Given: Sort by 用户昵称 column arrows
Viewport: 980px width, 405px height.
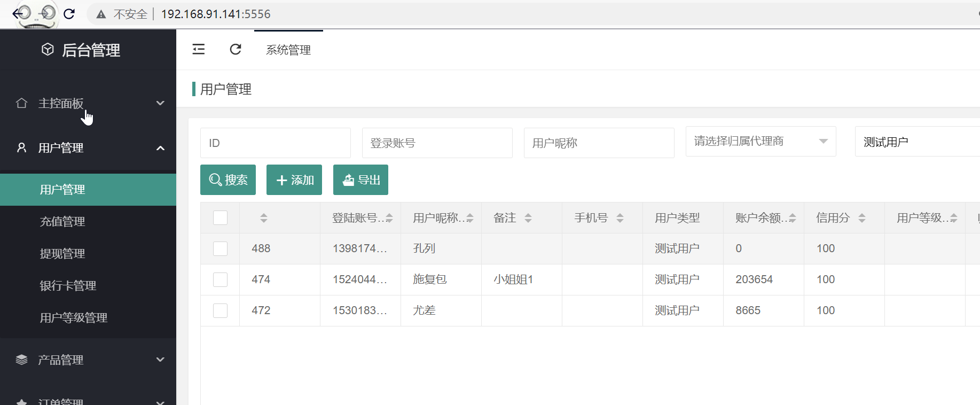Looking at the screenshot, I should (470, 218).
